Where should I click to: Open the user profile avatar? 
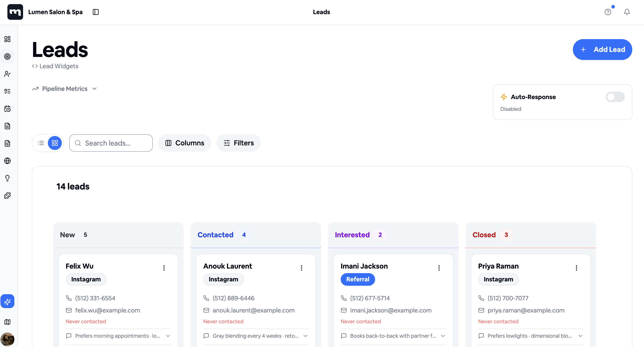(x=7, y=339)
